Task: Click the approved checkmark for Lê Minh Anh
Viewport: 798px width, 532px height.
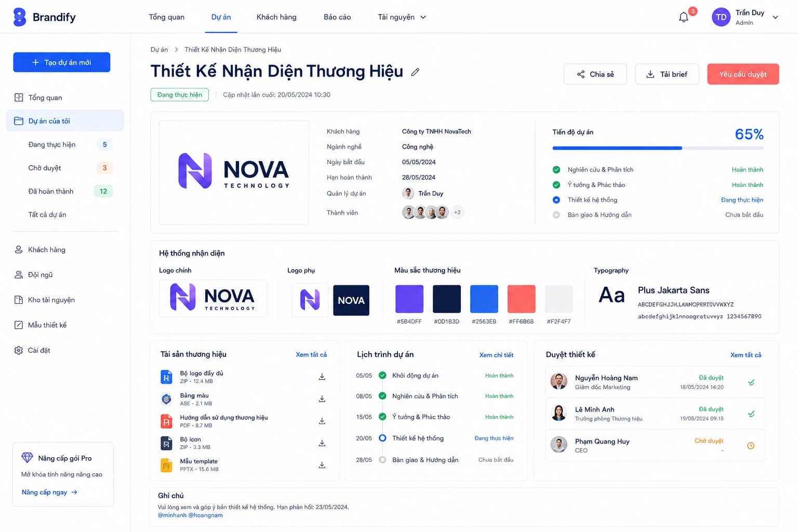Action: click(751, 414)
